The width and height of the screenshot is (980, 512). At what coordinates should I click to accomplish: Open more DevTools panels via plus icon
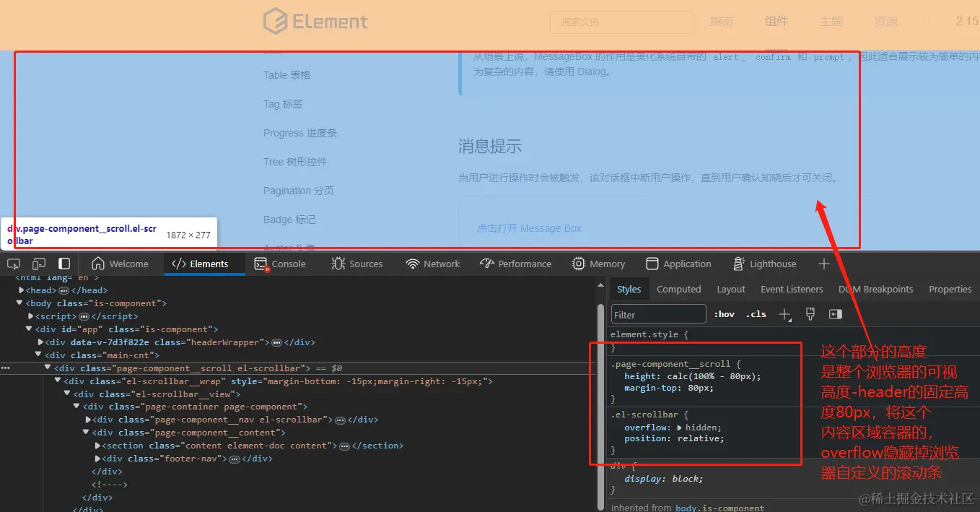coord(823,264)
